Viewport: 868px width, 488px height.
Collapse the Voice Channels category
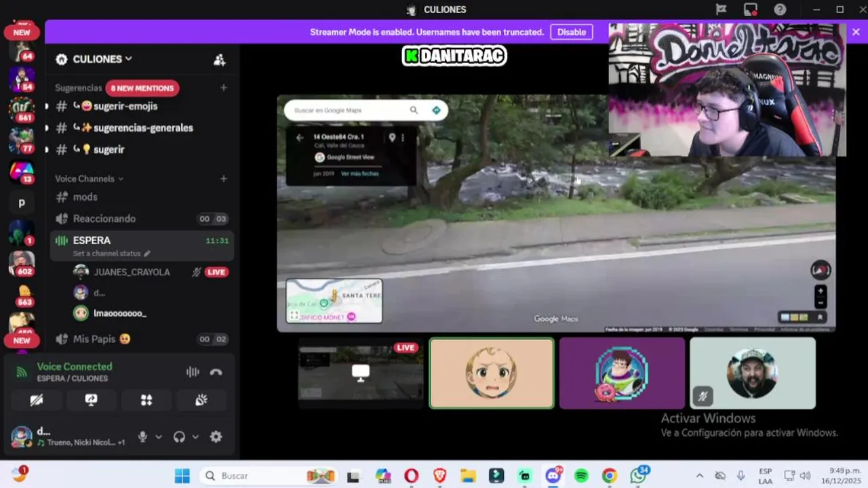point(90,179)
